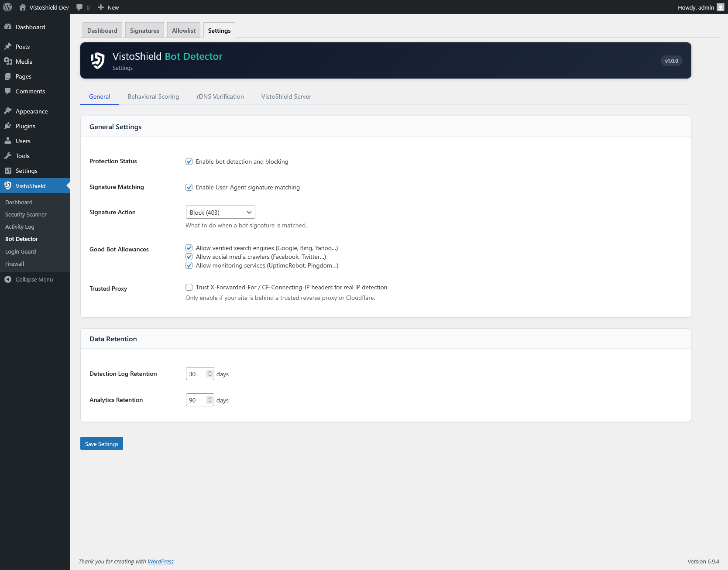Switch to the Behavioral Scoring tab

[x=153, y=96]
